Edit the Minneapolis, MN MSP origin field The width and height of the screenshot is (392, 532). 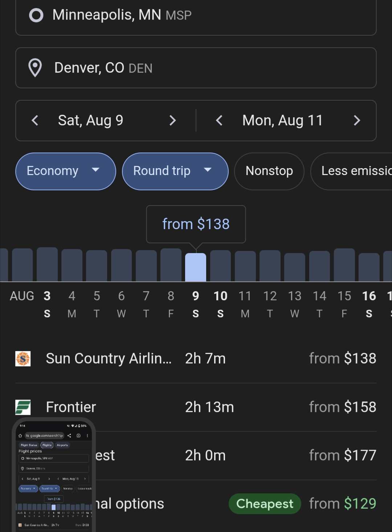coord(196,15)
